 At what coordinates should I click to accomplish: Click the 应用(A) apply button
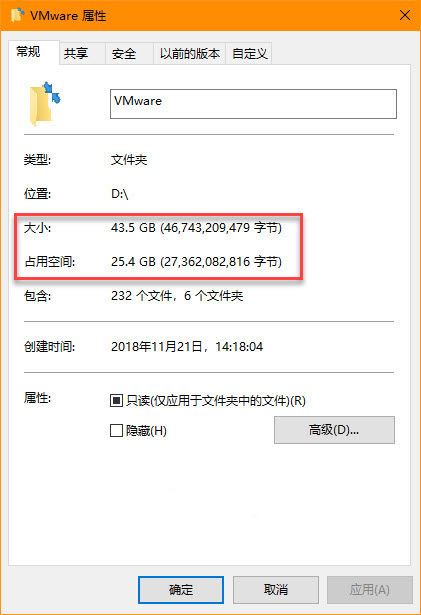(x=370, y=590)
